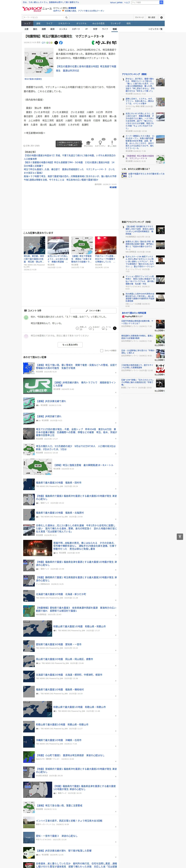Open video ranking item 高2自殺 thumbnail
This screenshot has width=186, height=868.
pos(160,230)
